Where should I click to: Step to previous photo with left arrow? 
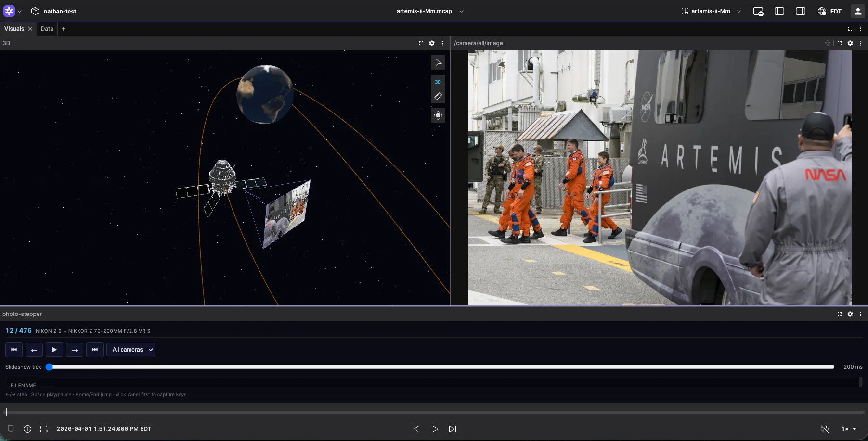[34, 350]
